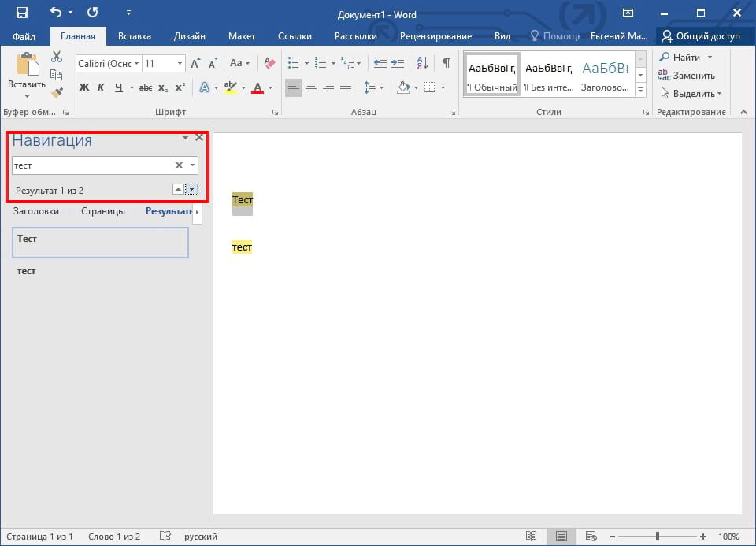Open the Файл menu

[24, 36]
